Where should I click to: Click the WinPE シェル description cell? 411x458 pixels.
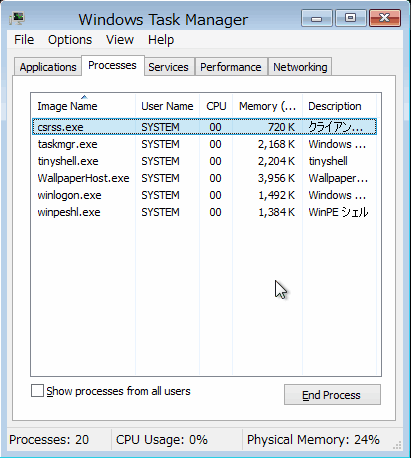coord(338,212)
